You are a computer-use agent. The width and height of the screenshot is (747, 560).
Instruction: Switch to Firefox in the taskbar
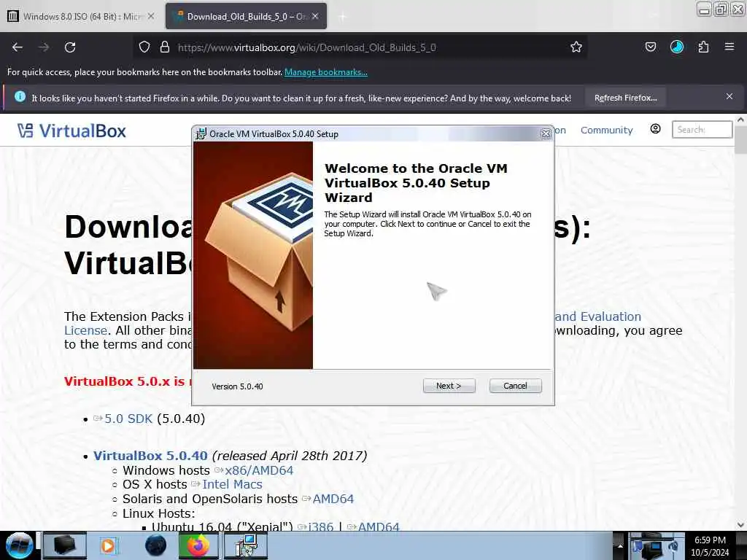pos(198,545)
